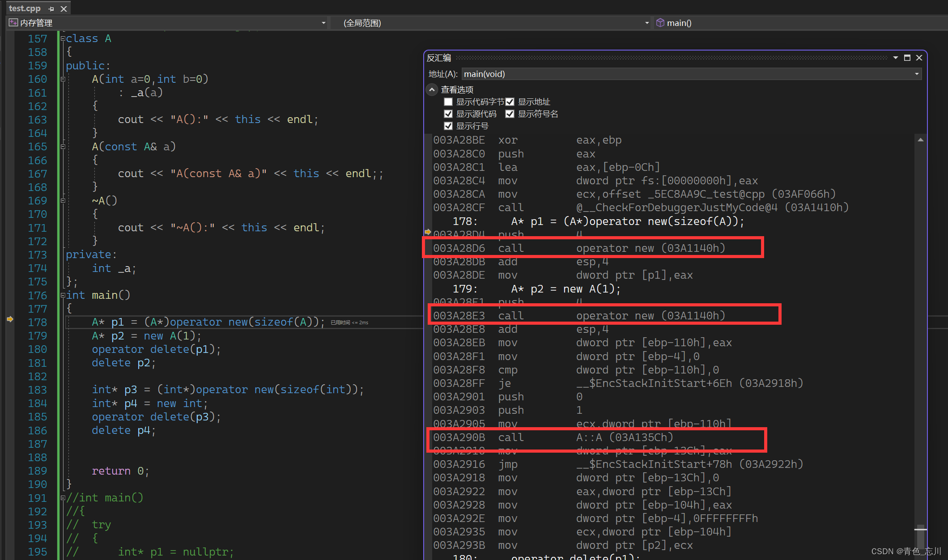Pin the test.cpp tab
948x560 pixels.
point(51,8)
